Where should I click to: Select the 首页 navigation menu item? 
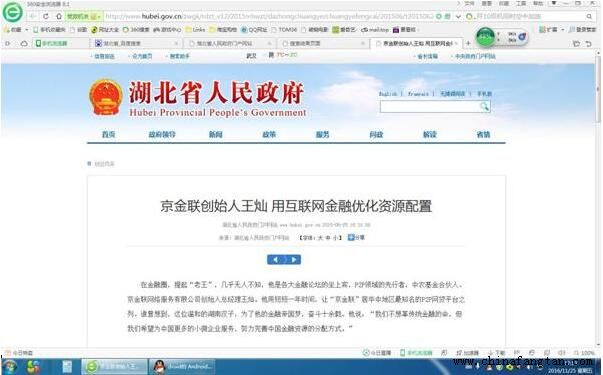pyautogui.click(x=108, y=134)
